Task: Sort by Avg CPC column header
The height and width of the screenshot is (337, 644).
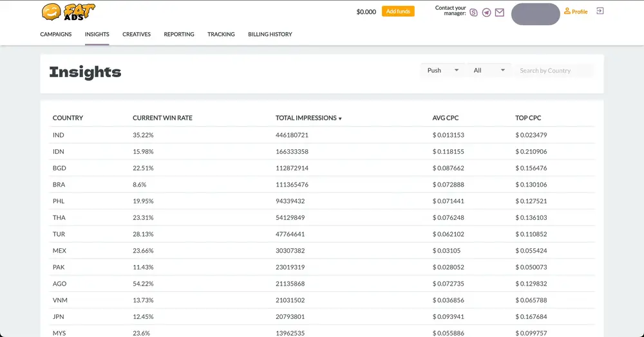Action: click(x=445, y=118)
